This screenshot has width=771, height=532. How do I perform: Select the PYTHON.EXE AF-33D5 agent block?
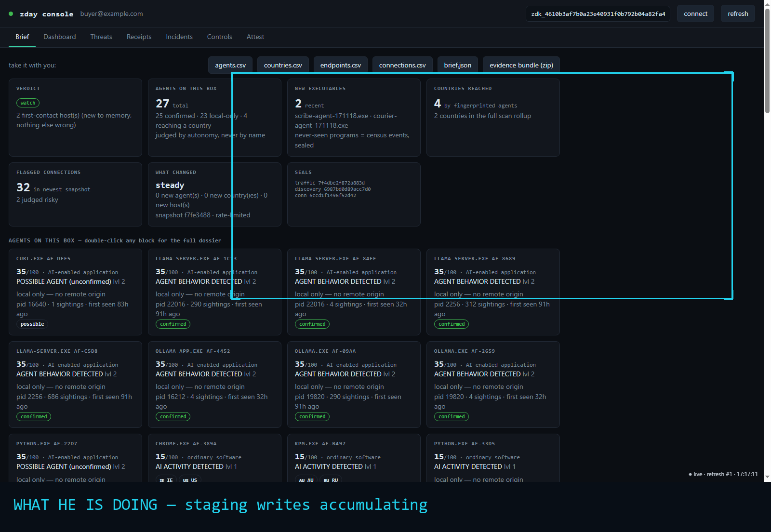[493, 458]
